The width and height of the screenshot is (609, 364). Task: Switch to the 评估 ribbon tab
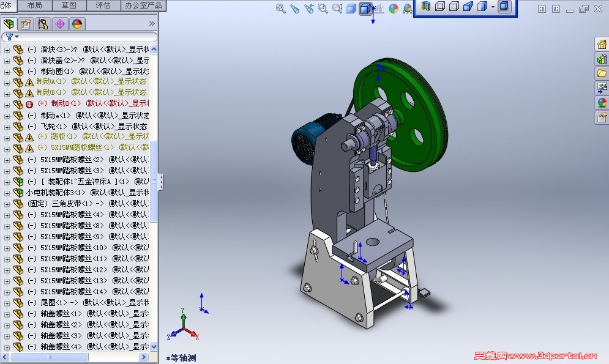click(x=103, y=6)
